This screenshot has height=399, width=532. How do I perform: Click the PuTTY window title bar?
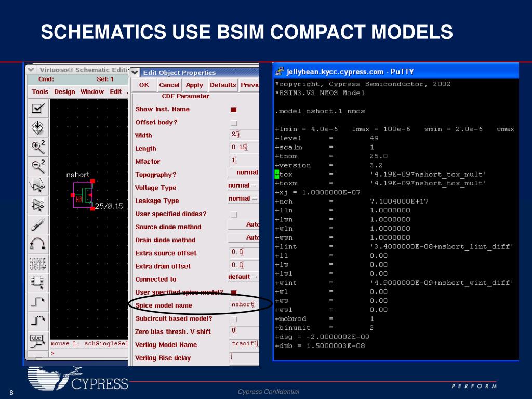(396, 71)
